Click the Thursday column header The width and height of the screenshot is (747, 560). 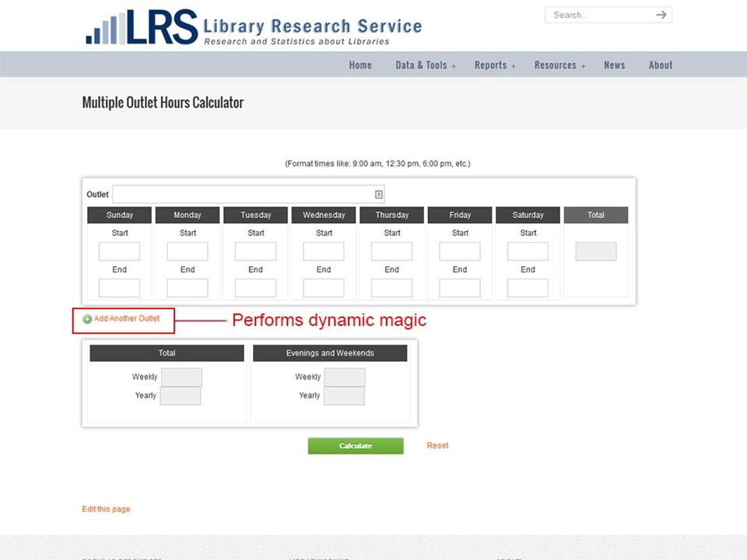391,215
